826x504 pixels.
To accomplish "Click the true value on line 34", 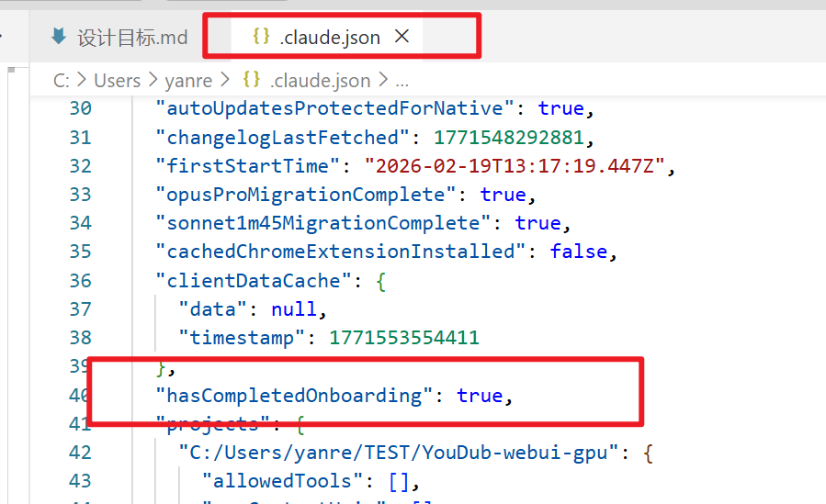I will point(537,223).
